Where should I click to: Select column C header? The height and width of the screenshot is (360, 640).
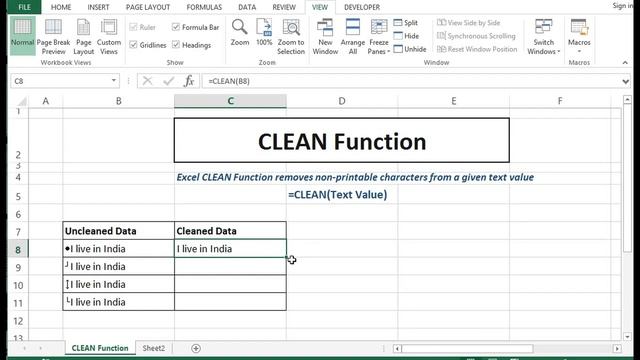[230, 101]
